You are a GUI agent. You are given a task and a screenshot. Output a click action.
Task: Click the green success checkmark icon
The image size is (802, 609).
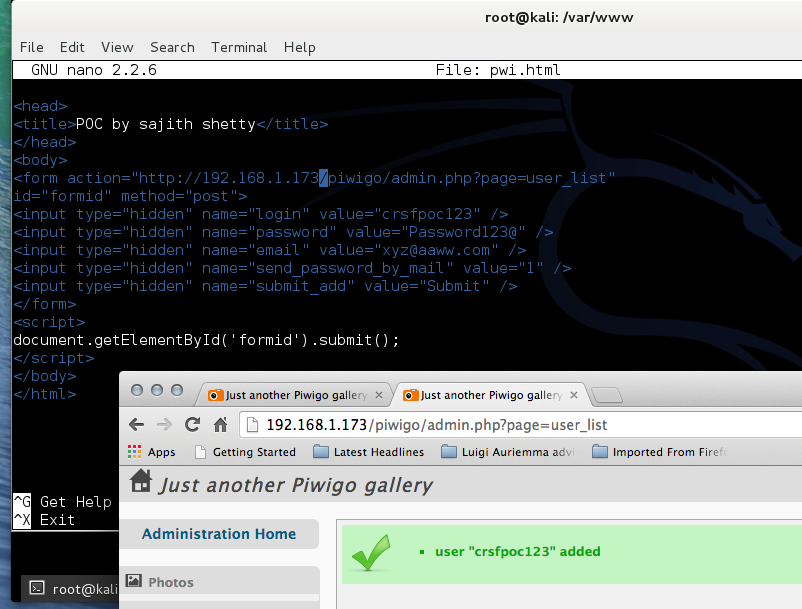(x=371, y=552)
